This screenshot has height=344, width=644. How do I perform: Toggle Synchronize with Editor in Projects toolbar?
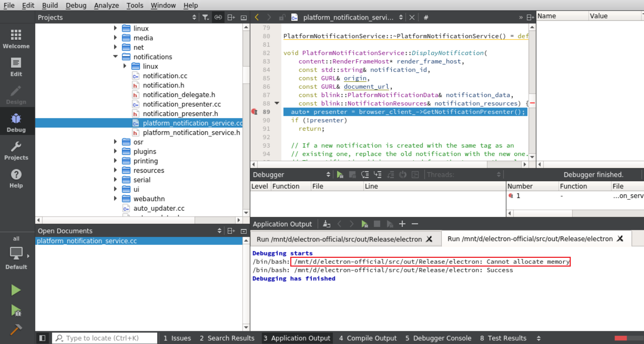(218, 17)
